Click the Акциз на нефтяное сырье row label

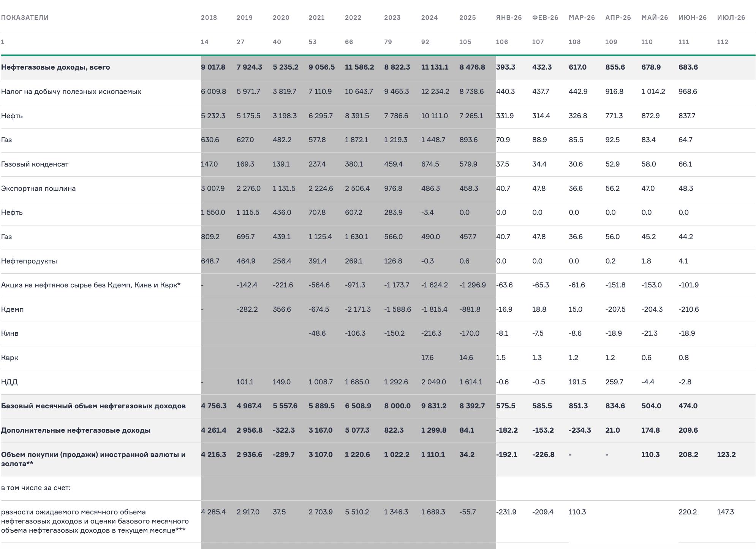pos(91,285)
